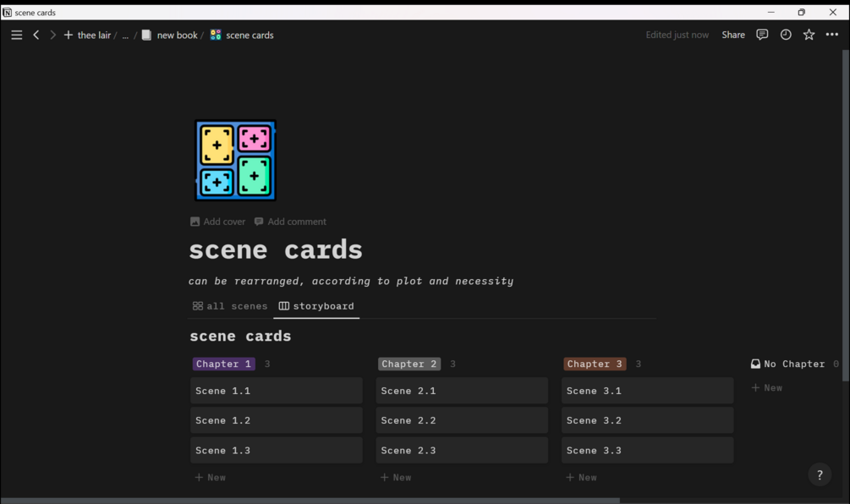Viewport: 850px width, 504px height.
Task: Expand the collapsed breadcrumb ellipsis
Action: point(125,36)
